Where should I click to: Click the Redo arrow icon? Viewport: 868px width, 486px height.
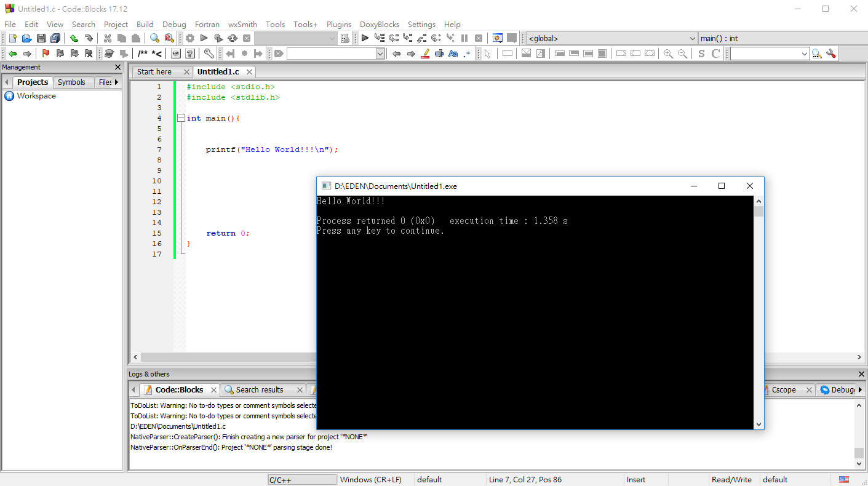[88, 38]
